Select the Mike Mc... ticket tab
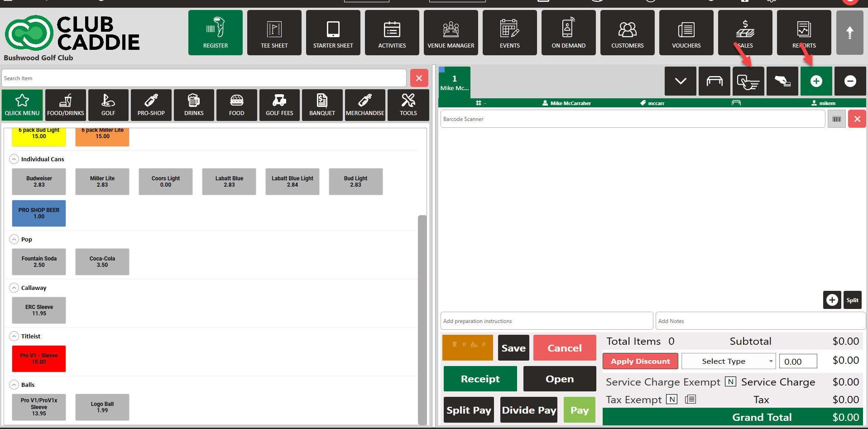Screen dimensions: 868x429 point(455,82)
